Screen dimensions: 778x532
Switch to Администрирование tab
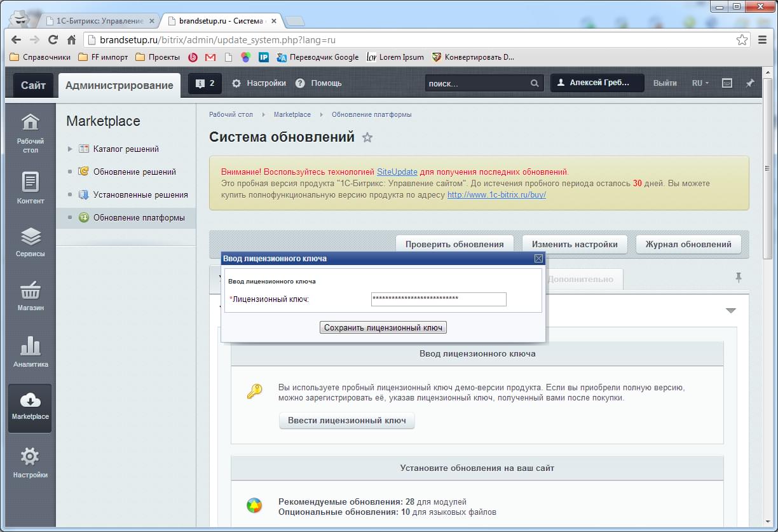click(119, 85)
